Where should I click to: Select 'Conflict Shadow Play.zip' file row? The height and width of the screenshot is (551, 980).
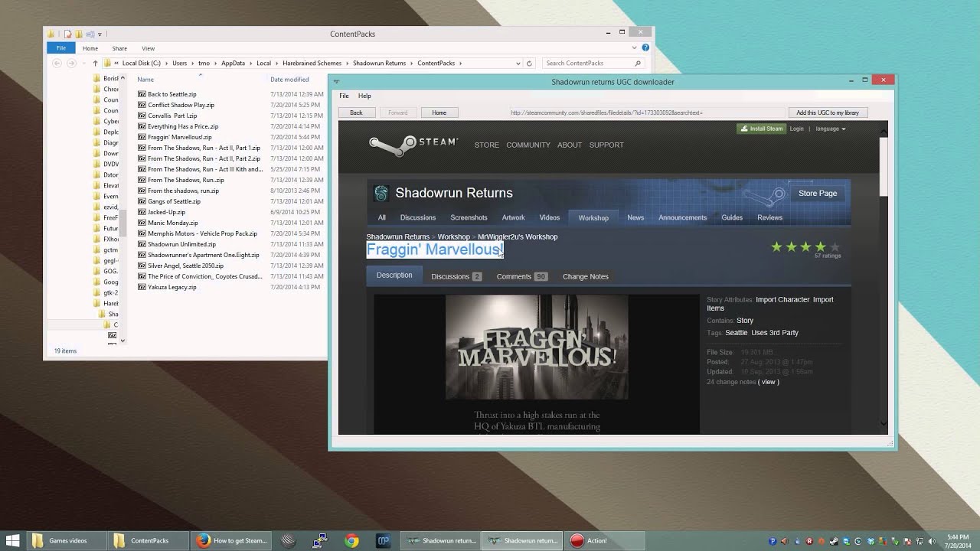click(x=230, y=105)
